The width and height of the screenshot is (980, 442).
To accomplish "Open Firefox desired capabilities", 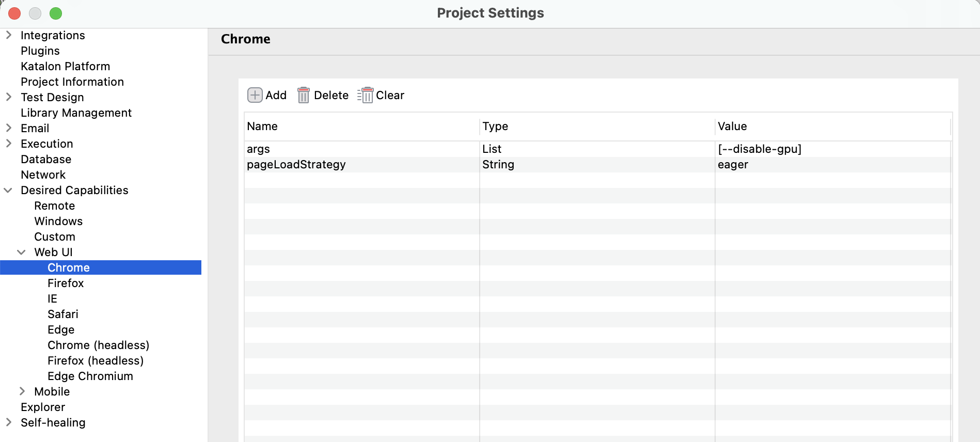I will click(66, 283).
